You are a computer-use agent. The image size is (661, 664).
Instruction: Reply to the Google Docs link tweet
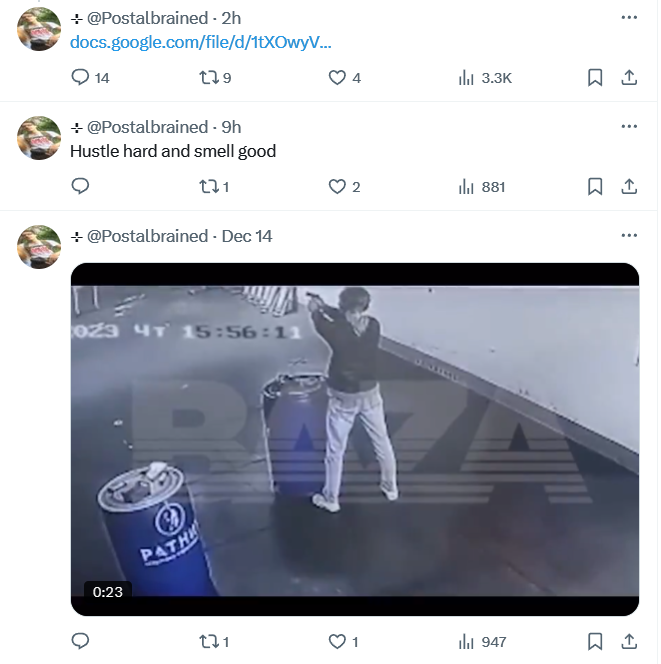coord(90,78)
